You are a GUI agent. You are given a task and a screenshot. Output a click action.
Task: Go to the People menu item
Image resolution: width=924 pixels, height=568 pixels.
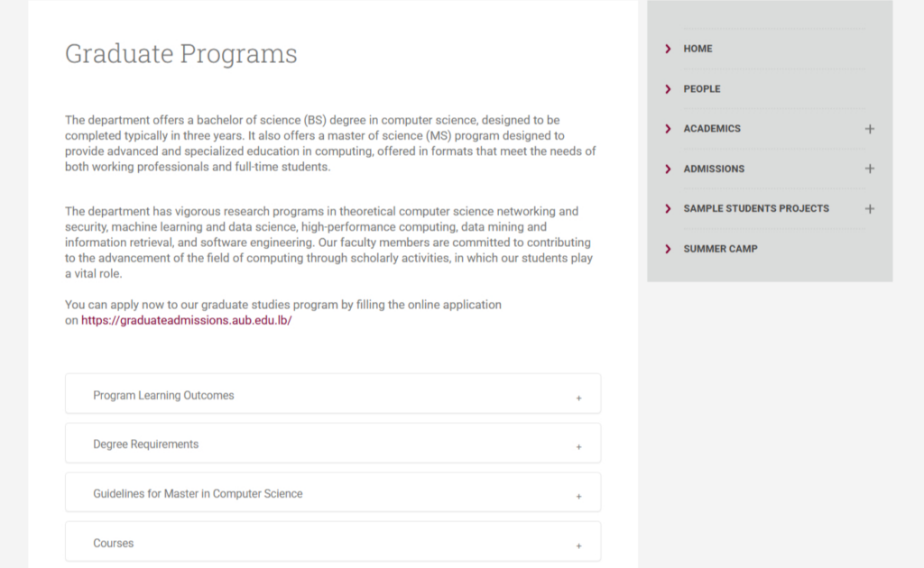(x=702, y=89)
